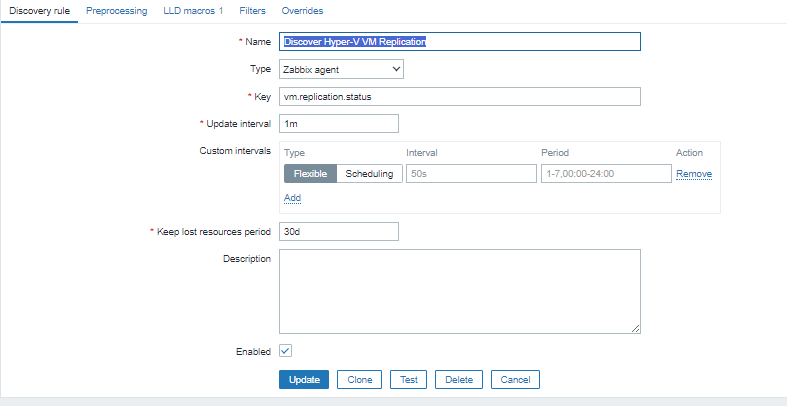
Task: Switch to the Preprocessing tab
Action: pos(116,10)
